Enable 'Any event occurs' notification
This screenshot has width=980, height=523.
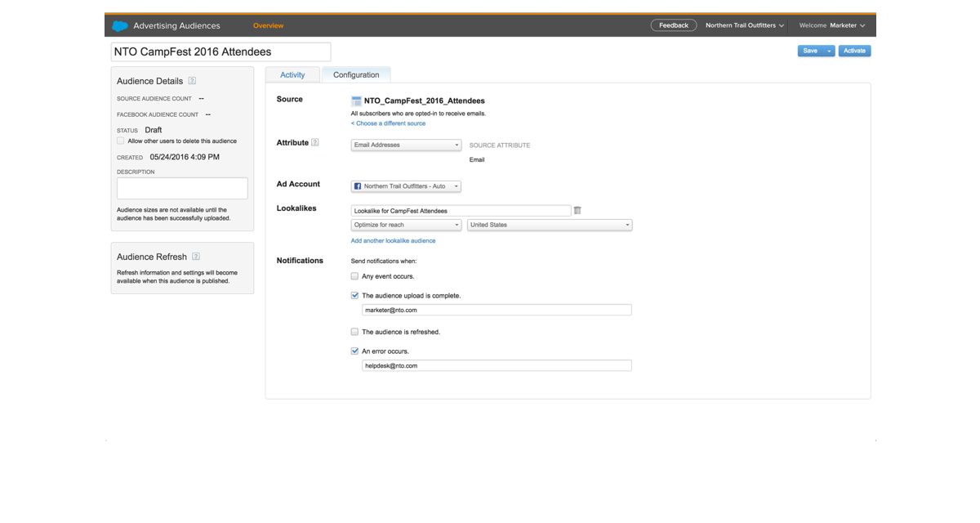[354, 276]
